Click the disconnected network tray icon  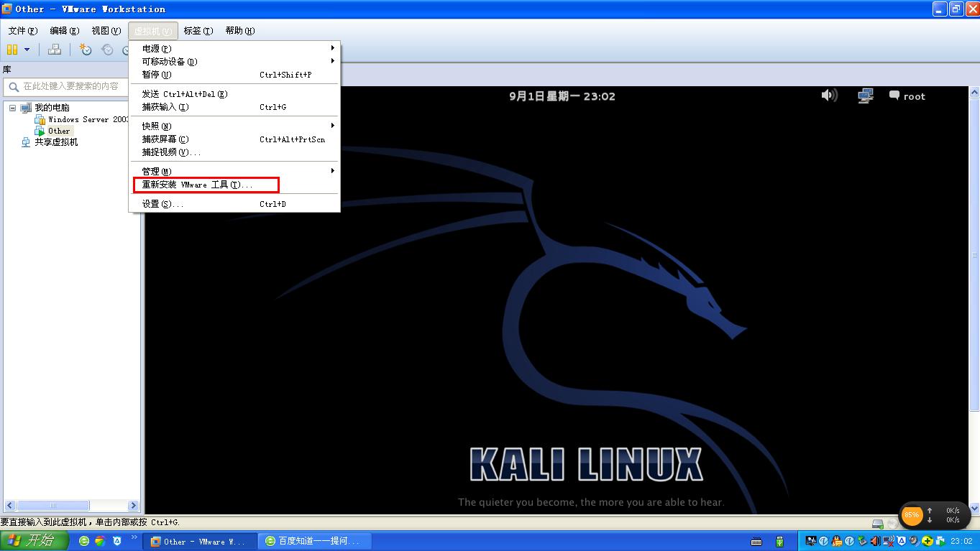pos(888,541)
